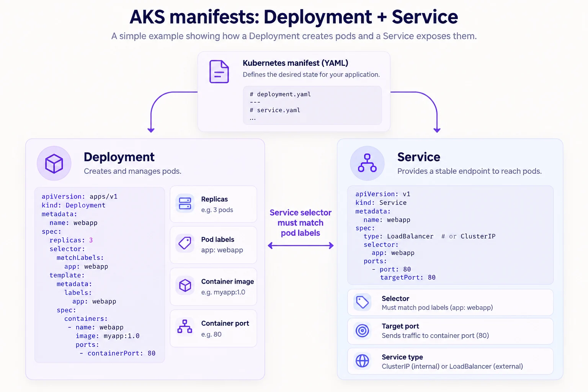Click the 'Service' panel heading
Viewport: 588px width, 392px height.
[419, 157]
